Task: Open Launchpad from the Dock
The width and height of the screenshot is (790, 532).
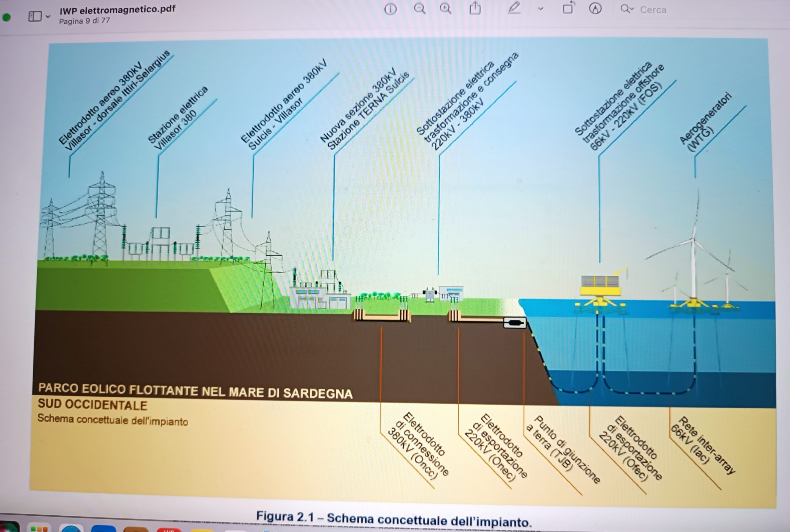Action: (x=39, y=529)
